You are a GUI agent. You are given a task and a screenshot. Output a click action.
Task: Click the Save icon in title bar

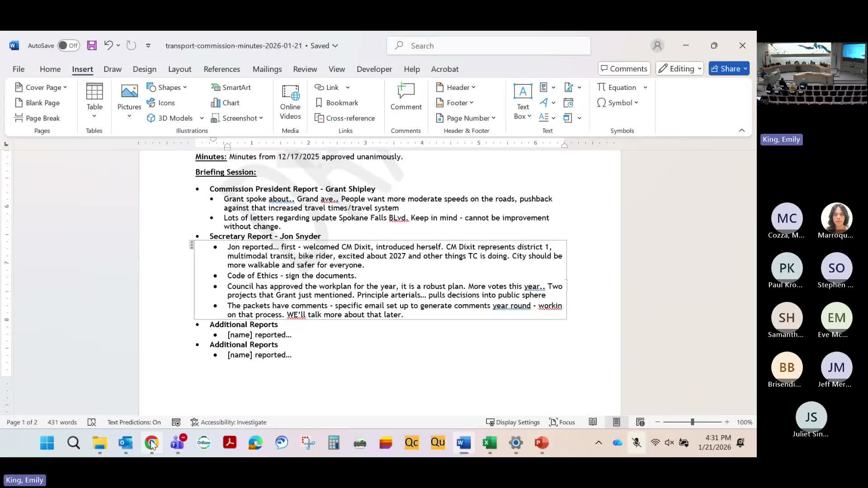point(92,46)
